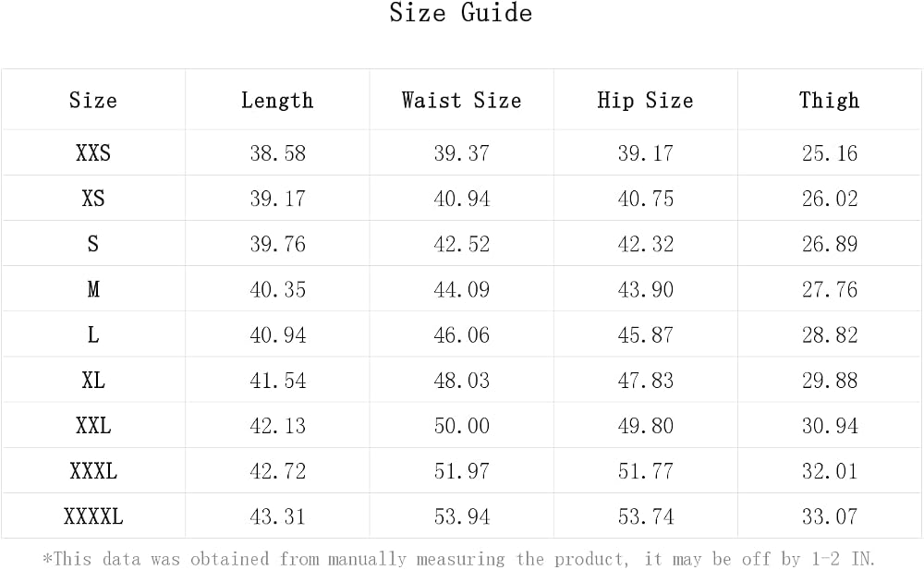Click the XS size label

(x=93, y=199)
